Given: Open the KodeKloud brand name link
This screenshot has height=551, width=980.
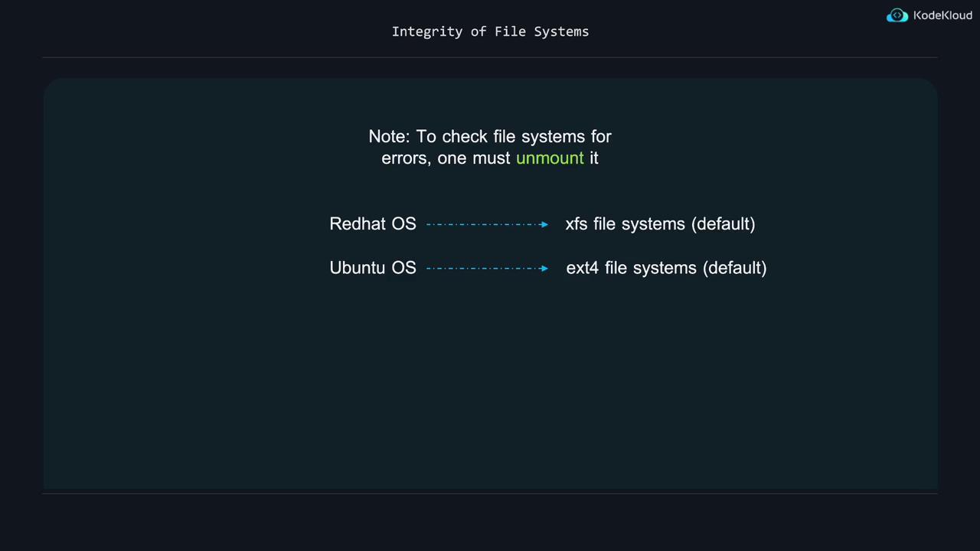Looking at the screenshot, I should [x=942, y=16].
